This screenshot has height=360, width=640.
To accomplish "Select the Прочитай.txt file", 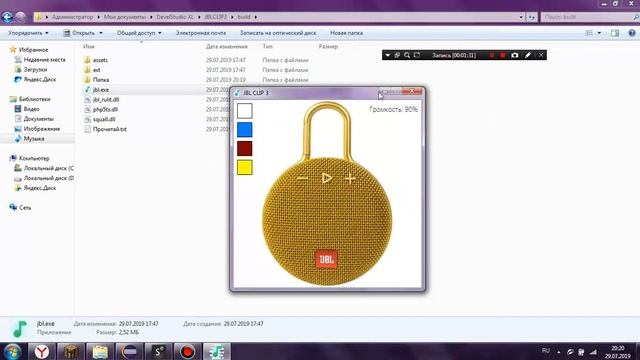I will coord(109,129).
